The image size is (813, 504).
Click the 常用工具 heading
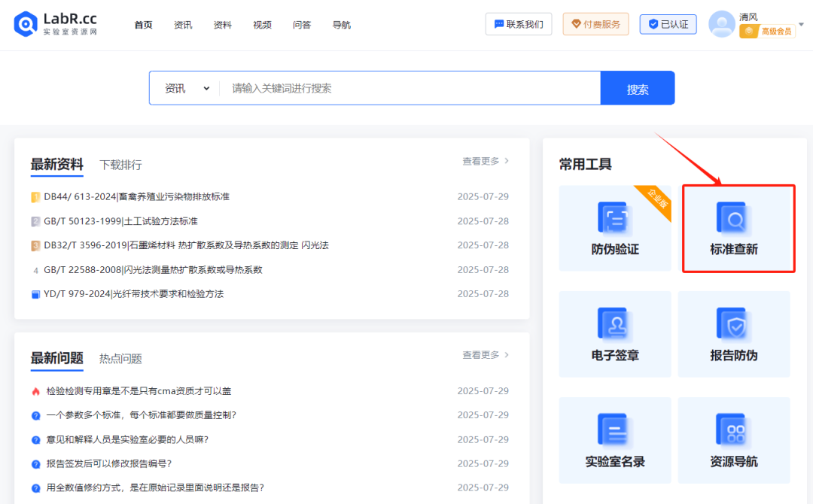[586, 164]
